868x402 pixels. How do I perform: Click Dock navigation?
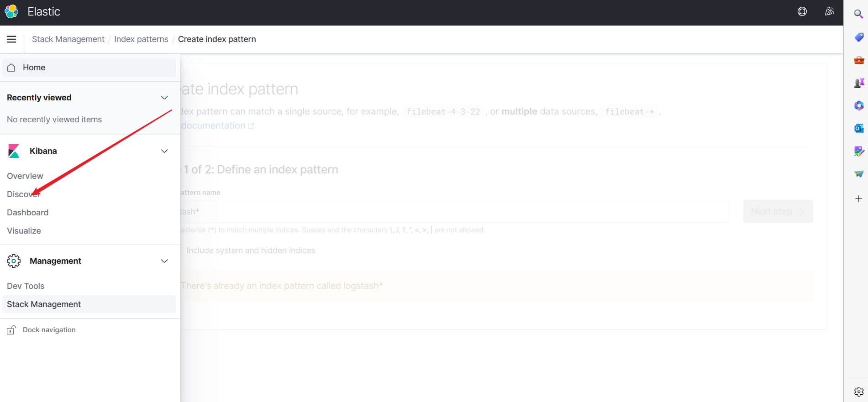(49, 330)
